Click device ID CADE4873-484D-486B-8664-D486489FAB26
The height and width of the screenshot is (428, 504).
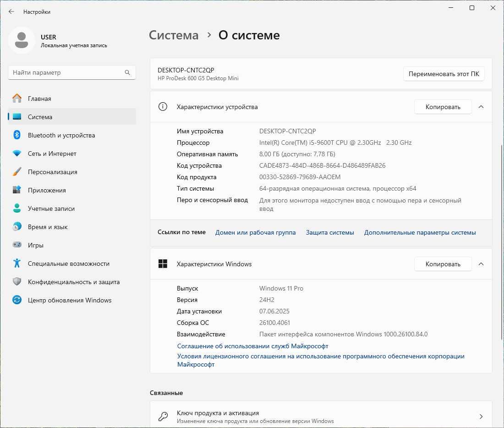(x=323, y=165)
